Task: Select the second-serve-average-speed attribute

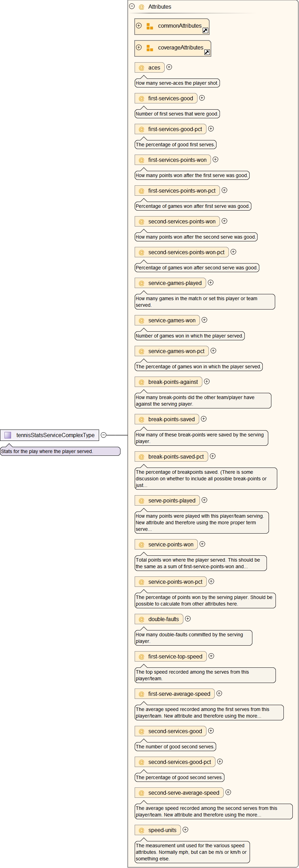Action: 183,793
